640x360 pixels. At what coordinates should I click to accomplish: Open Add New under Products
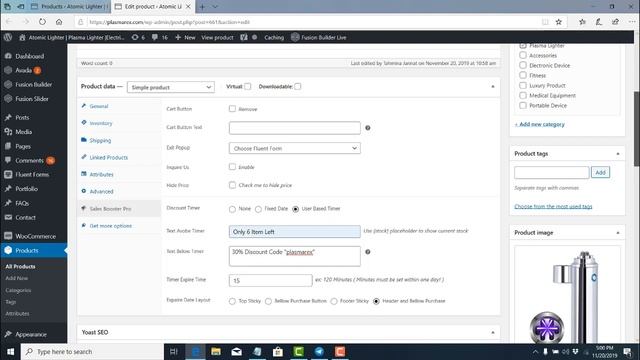click(17, 278)
